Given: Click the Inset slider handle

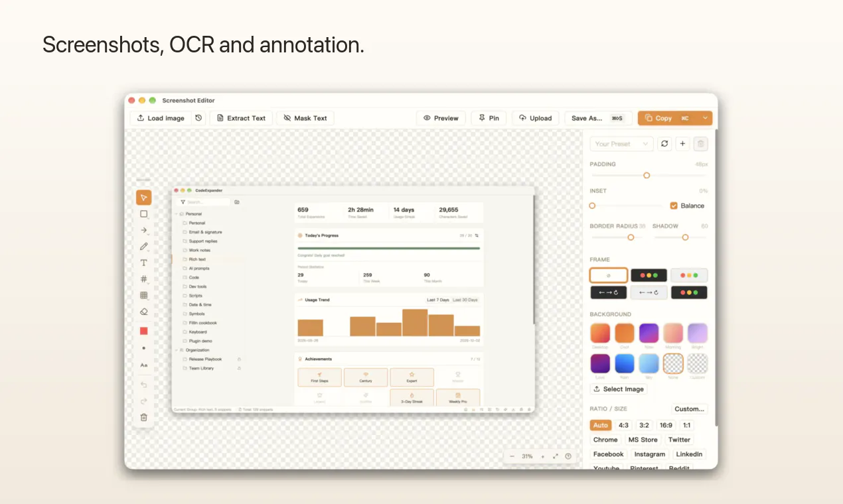Looking at the screenshot, I should [x=593, y=206].
